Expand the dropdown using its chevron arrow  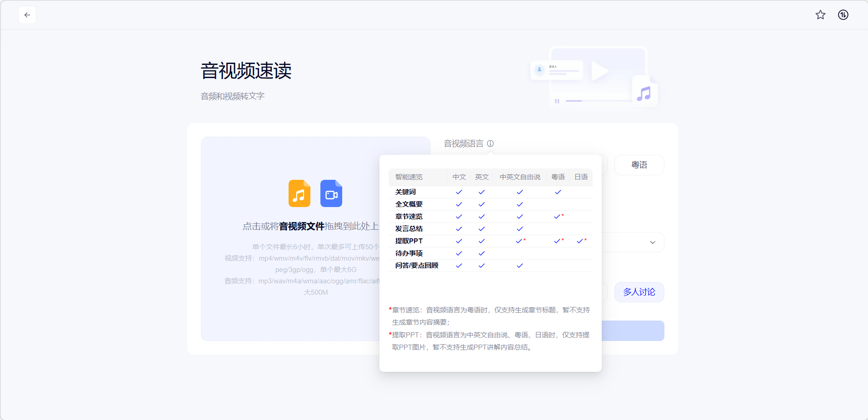pyautogui.click(x=653, y=242)
